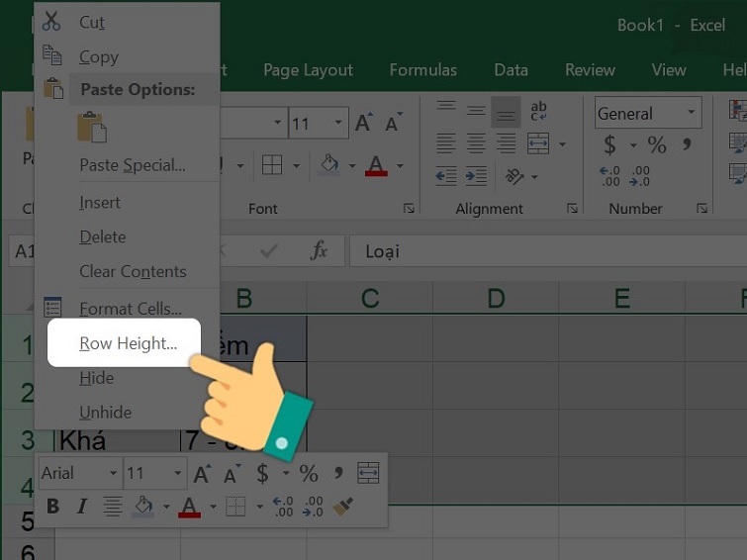Click ribbon Accounting Number Format dollar icon

609,143
